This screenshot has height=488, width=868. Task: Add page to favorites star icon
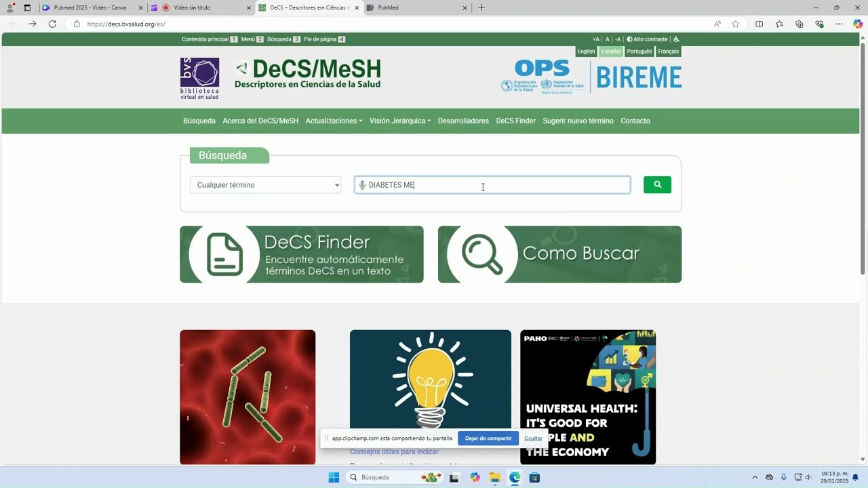tap(736, 24)
